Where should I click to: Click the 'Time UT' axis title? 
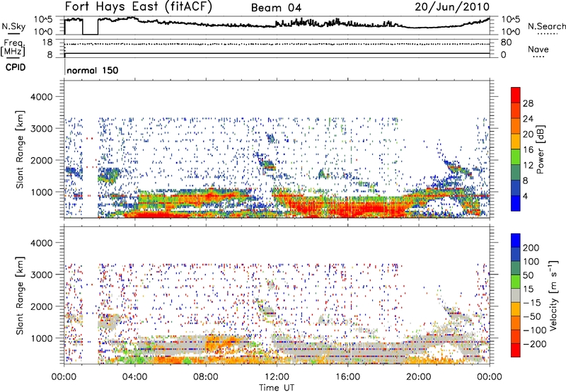pyautogui.click(x=277, y=388)
